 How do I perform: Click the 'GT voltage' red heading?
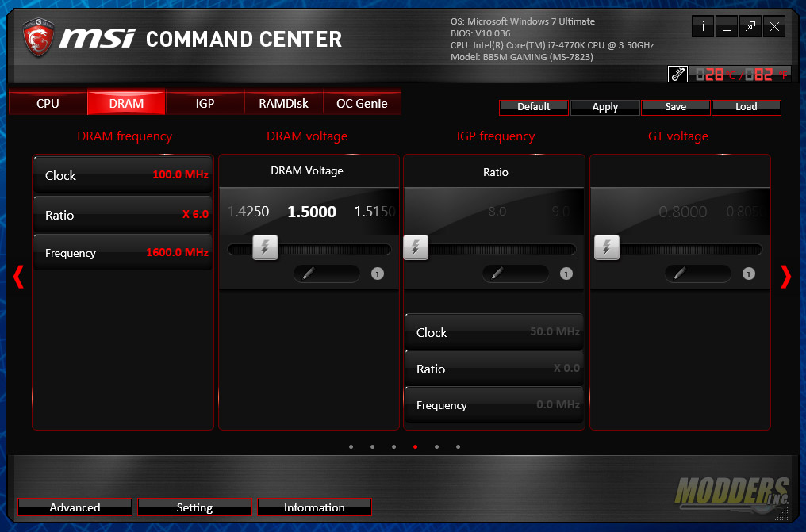point(678,136)
